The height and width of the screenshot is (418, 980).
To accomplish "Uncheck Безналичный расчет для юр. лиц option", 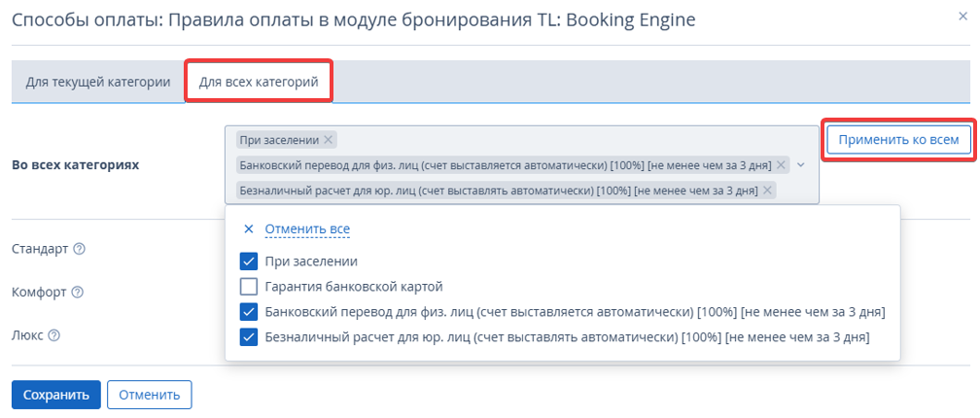I will 249,337.
